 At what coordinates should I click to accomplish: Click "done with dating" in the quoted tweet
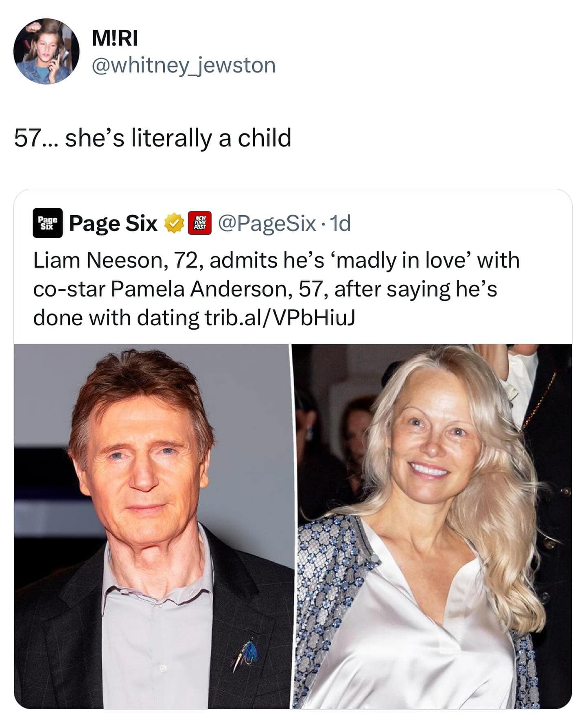pos(115,318)
